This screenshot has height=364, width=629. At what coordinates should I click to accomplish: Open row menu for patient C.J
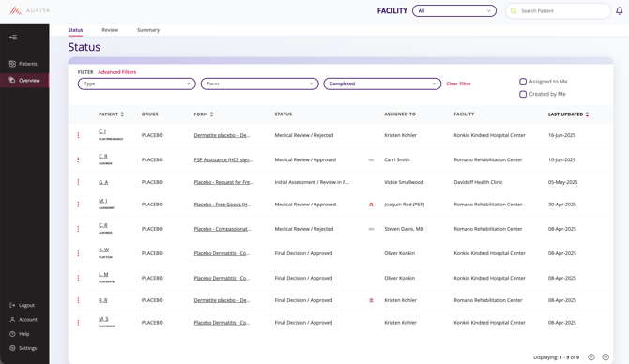point(78,135)
